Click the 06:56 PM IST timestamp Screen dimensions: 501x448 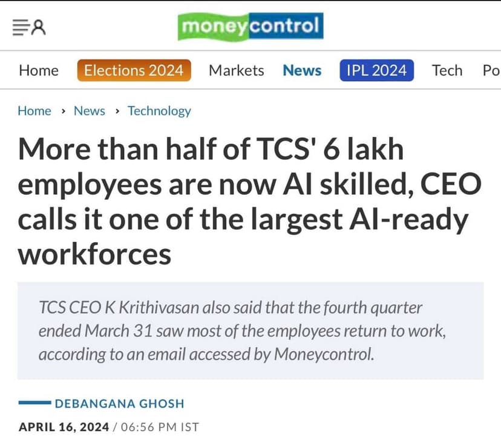(160, 427)
